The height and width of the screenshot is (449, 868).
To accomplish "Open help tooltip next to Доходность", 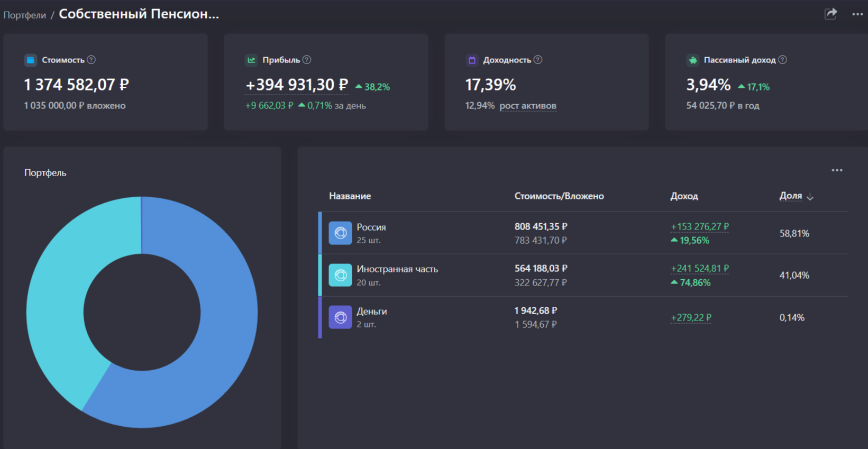I will 538,60.
